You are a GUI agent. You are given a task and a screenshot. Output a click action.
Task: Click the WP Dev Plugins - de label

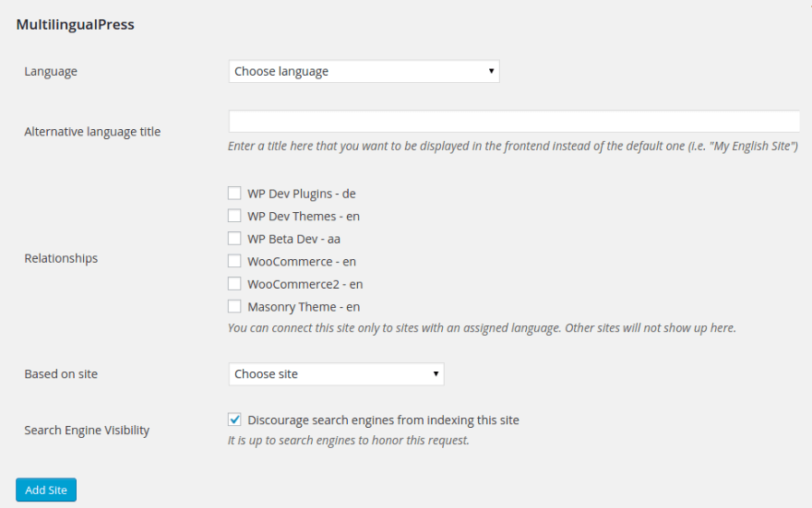pyautogui.click(x=302, y=194)
